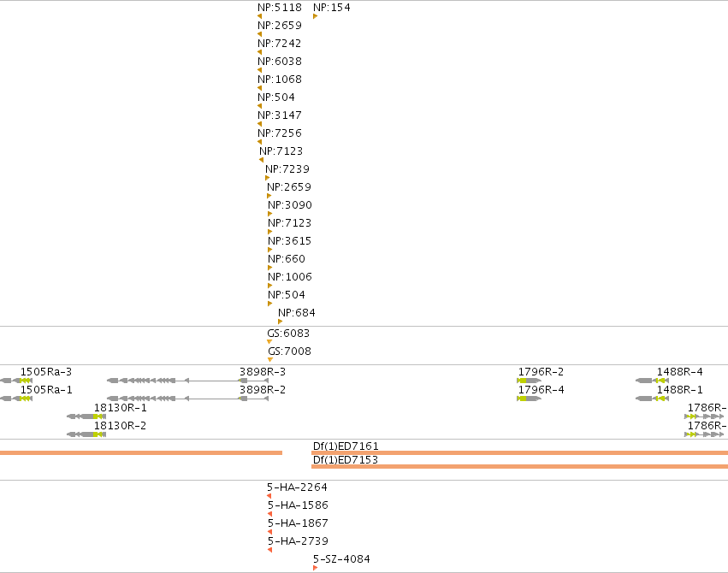The image size is (728, 573).
Task: Click the 3898R-3 transcript label
Action: click(x=263, y=372)
